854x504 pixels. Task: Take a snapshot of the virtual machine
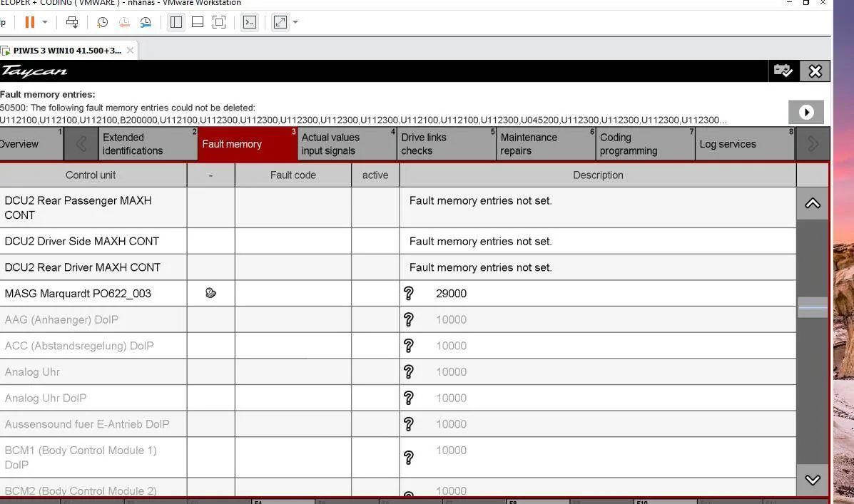click(103, 22)
